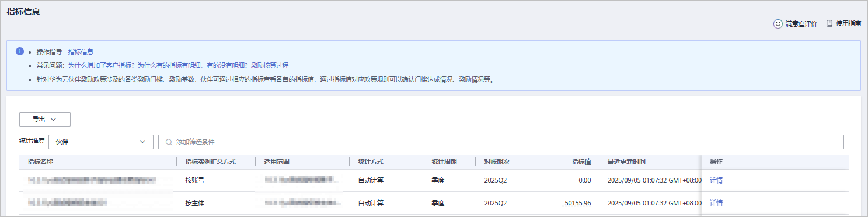Open the 为什么有的指标有明细 FAQ link
The width and height of the screenshot is (868, 217).
click(x=193, y=65)
